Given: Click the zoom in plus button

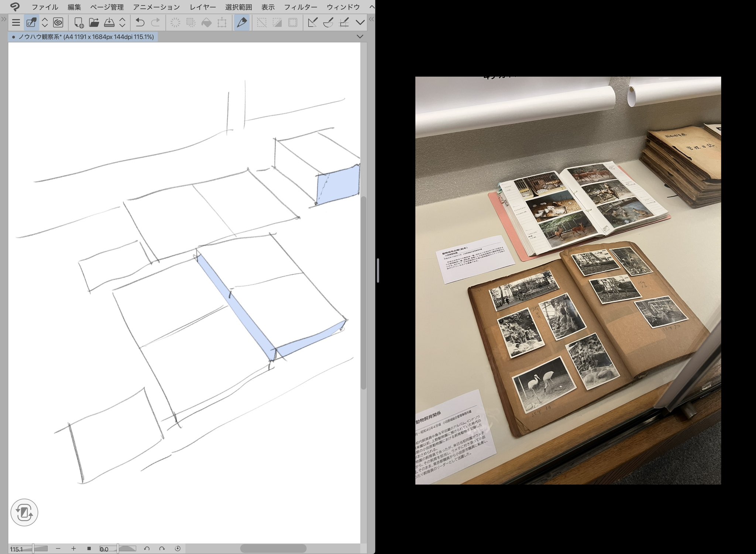Looking at the screenshot, I should tap(73, 548).
